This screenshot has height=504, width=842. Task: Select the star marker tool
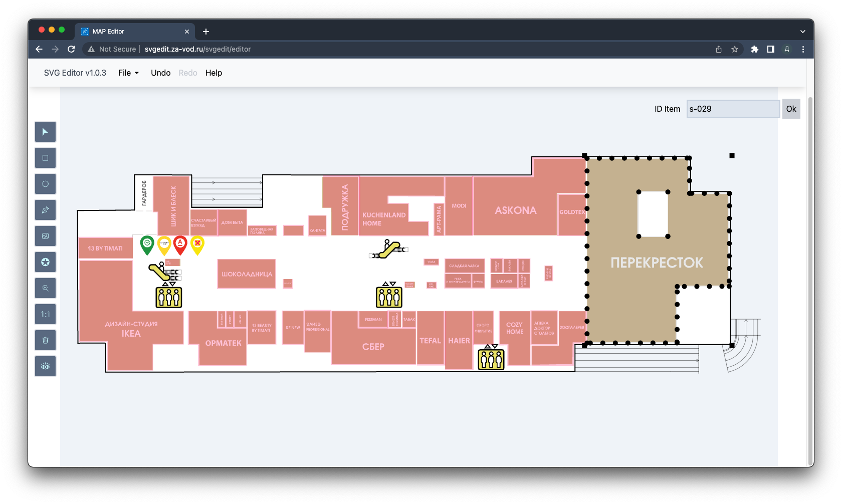pyautogui.click(x=45, y=262)
